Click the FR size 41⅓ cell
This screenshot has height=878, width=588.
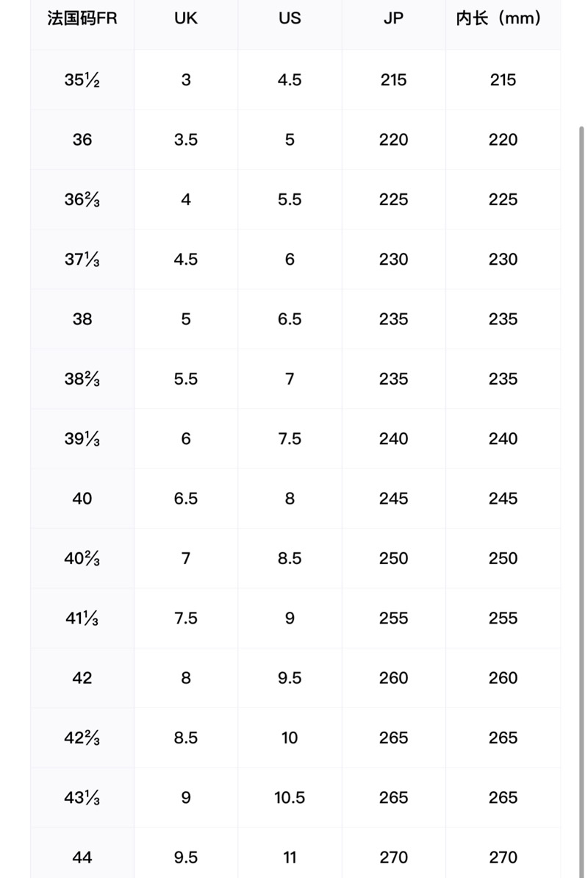(x=82, y=618)
